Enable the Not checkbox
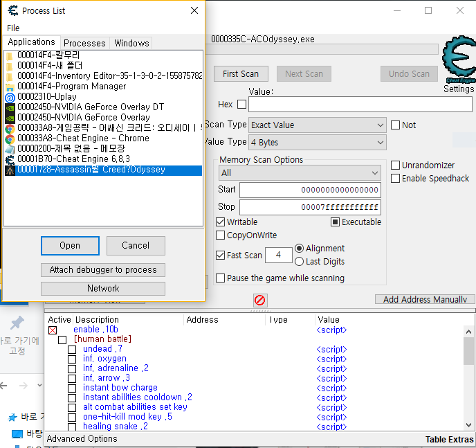 click(395, 125)
